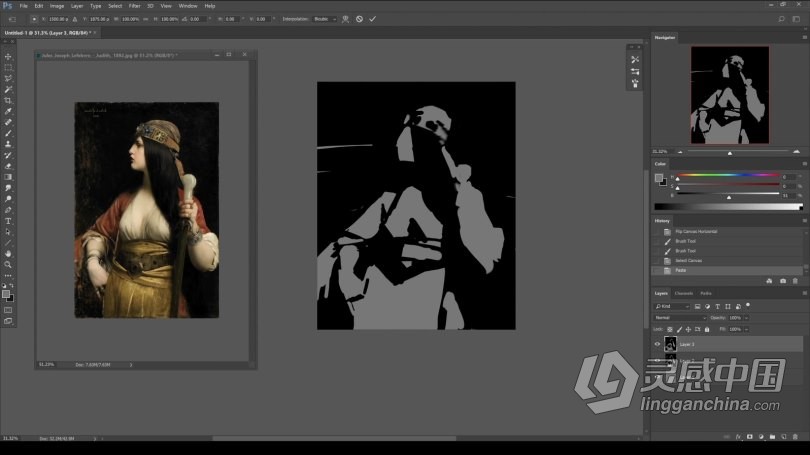Lock image pixels

(679, 330)
